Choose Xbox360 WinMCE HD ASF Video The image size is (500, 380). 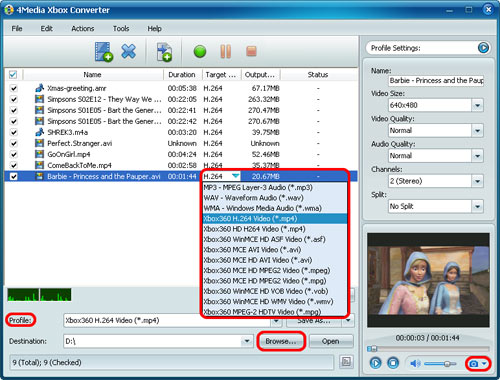pyautogui.click(x=275, y=239)
